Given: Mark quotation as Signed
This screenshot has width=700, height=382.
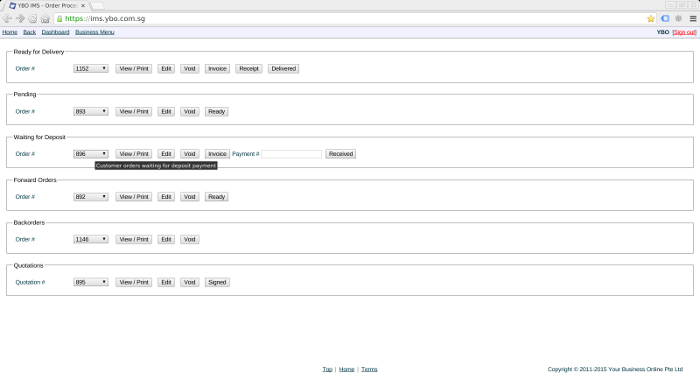Looking at the screenshot, I should 217,282.
